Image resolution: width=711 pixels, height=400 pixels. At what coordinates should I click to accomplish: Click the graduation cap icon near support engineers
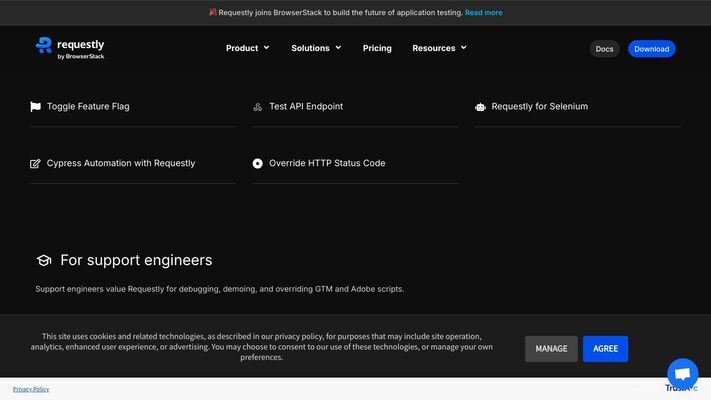44,260
